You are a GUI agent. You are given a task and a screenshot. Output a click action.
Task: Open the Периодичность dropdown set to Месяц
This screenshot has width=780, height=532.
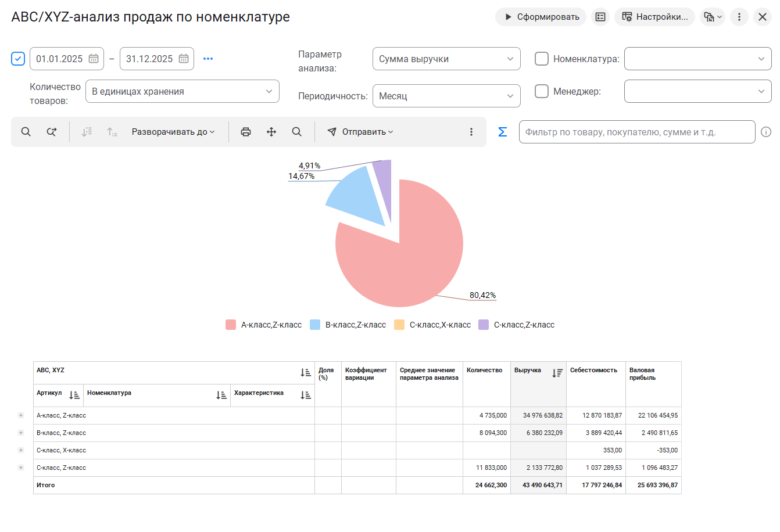446,96
